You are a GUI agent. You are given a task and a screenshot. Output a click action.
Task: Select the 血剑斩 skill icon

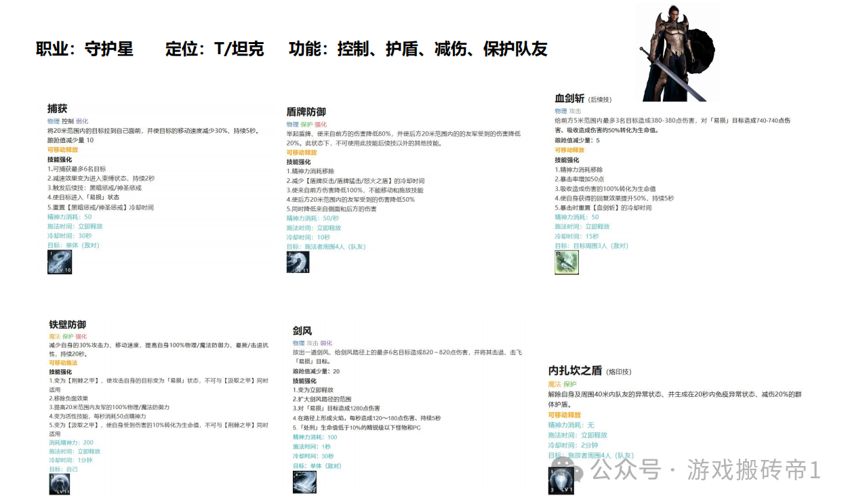tap(567, 262)
